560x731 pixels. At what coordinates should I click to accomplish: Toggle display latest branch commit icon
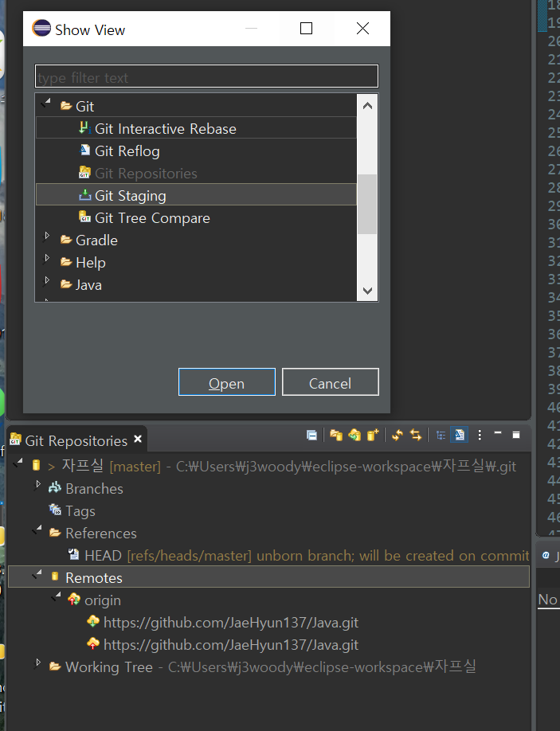click(x=460, y=436)
